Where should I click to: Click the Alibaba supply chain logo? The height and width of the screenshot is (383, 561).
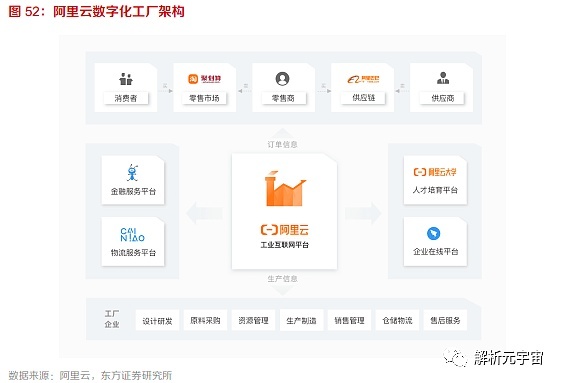tap(363, 79)
